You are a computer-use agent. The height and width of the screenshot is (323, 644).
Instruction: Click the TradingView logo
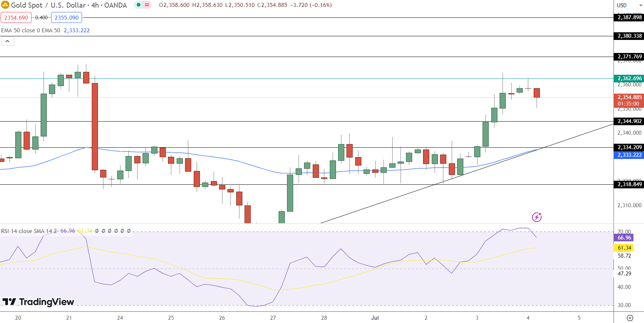pos(38,302)
